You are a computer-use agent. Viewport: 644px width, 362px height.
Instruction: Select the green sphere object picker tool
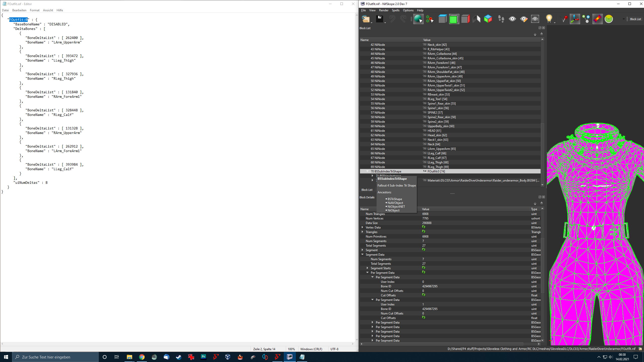[418, 19]
